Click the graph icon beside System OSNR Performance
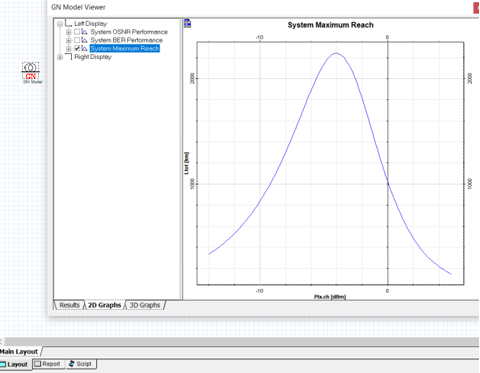 click(x=85, y=32)
